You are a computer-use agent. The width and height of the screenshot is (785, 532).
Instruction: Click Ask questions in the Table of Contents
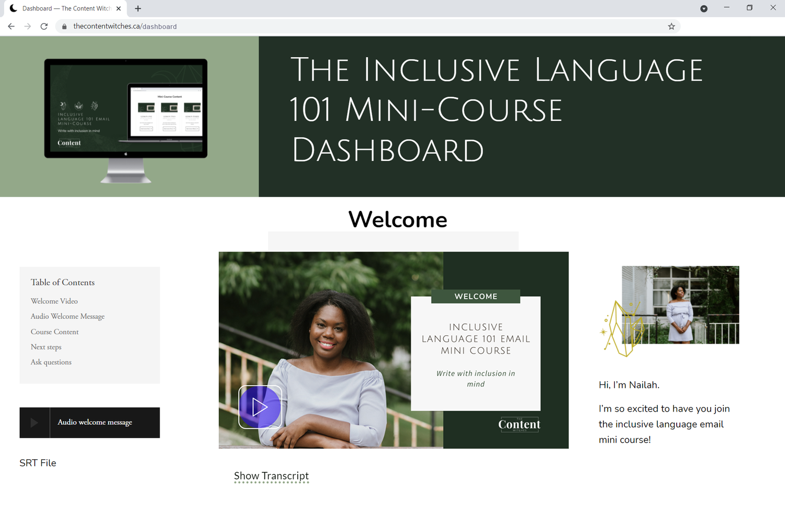pyautogui.click(x=51, y=362)
